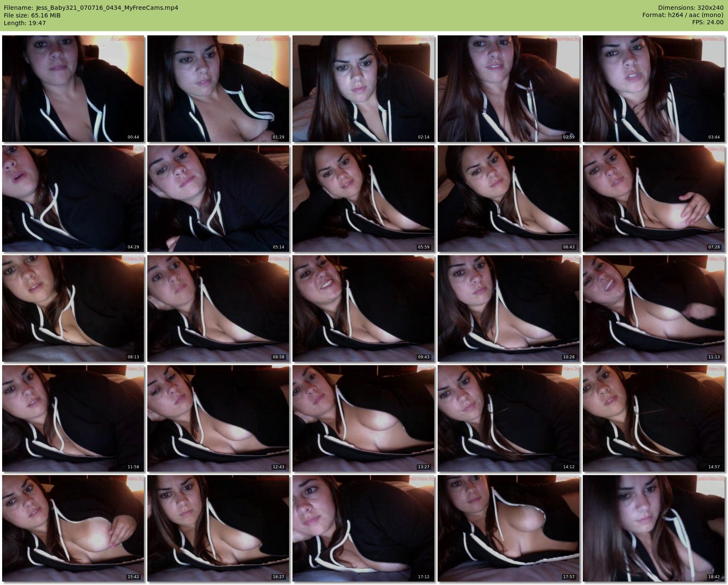Click the File size 65.16 MiB text

point(32,15)
